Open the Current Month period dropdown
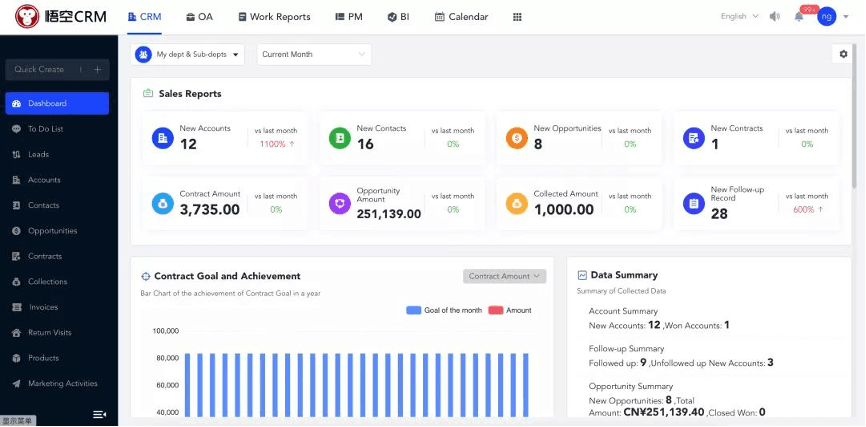Image resolution: width=866 pixels, height=427 pixels. [314, 55]
